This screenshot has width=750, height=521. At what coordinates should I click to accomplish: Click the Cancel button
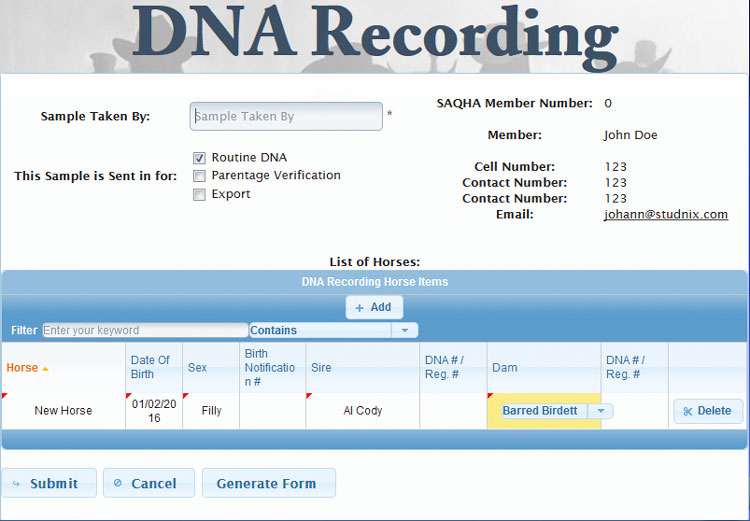coord(149,483)
